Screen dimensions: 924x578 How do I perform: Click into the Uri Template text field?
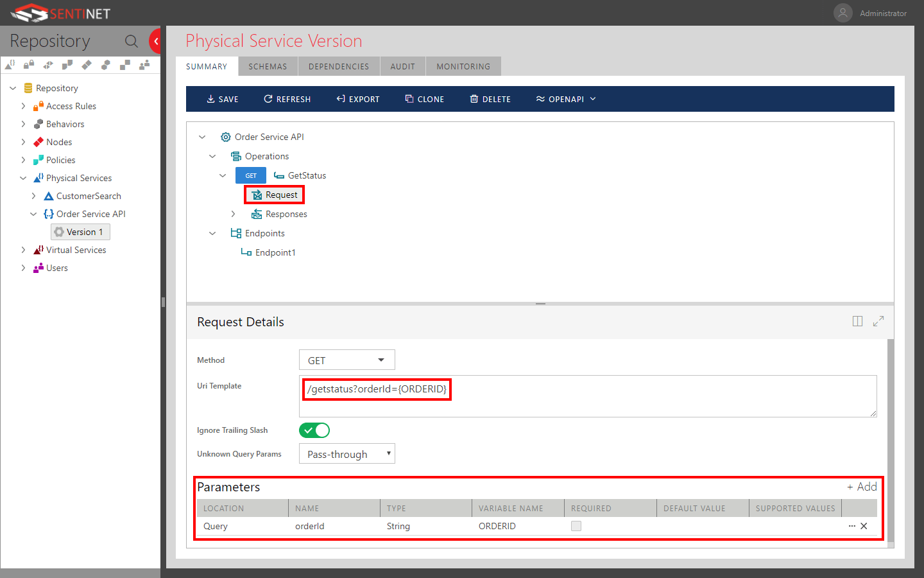tap(588, 396)
